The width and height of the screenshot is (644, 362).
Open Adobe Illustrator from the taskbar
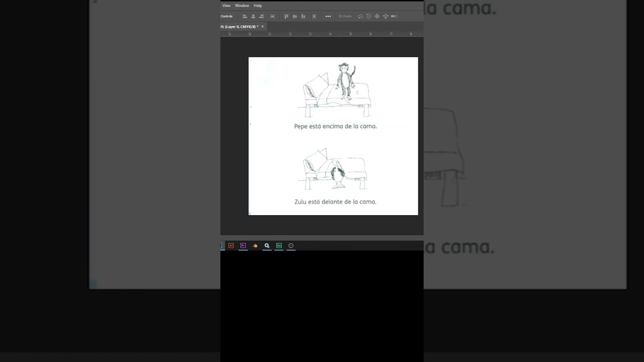tap(231, 245)
